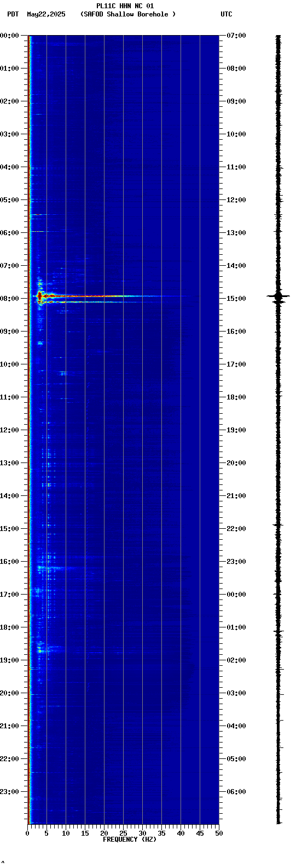Click the red earthquake burst near 08:00

[40, 296]
